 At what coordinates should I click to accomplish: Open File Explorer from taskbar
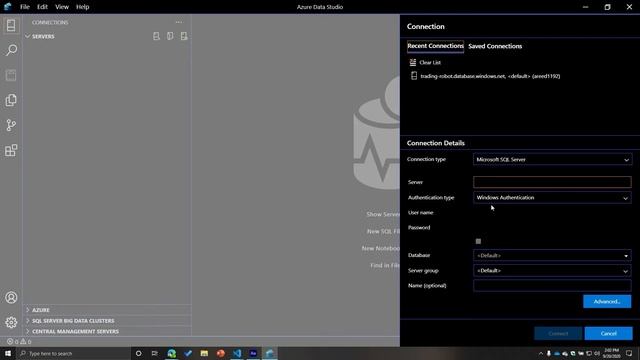click(x=204, y=353)
